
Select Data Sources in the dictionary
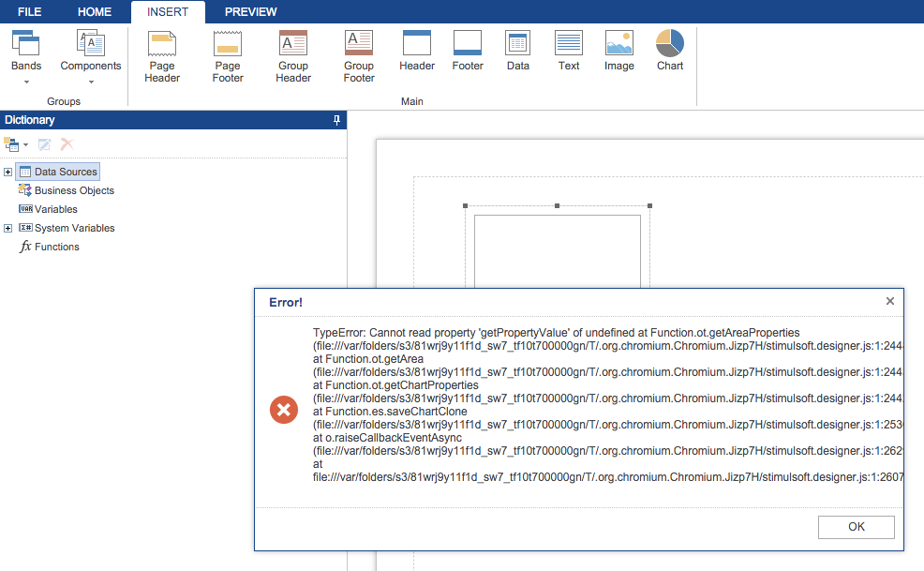(58, 172)
